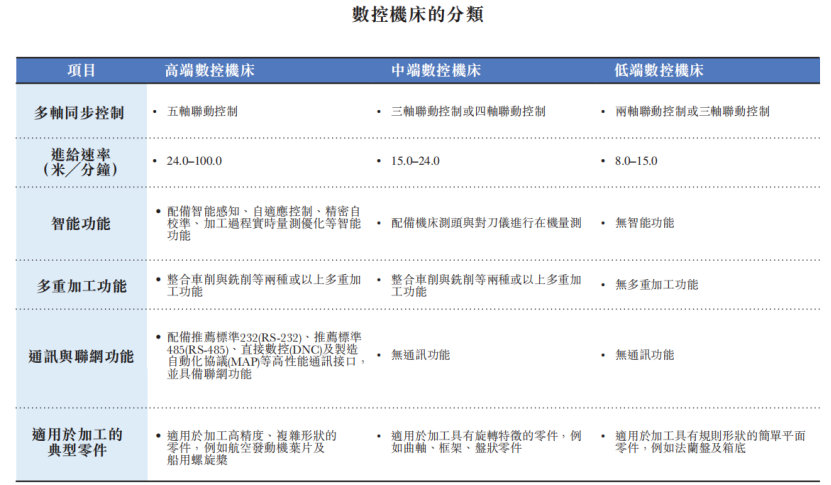Image resolution: width=831 pixels, height=485 pixels.
Task: Click the 適用於加工的典型零件 row label
Action: click(x=77, y=443)
